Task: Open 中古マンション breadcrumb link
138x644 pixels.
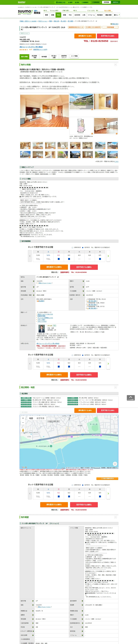Action: coord(43,21)
